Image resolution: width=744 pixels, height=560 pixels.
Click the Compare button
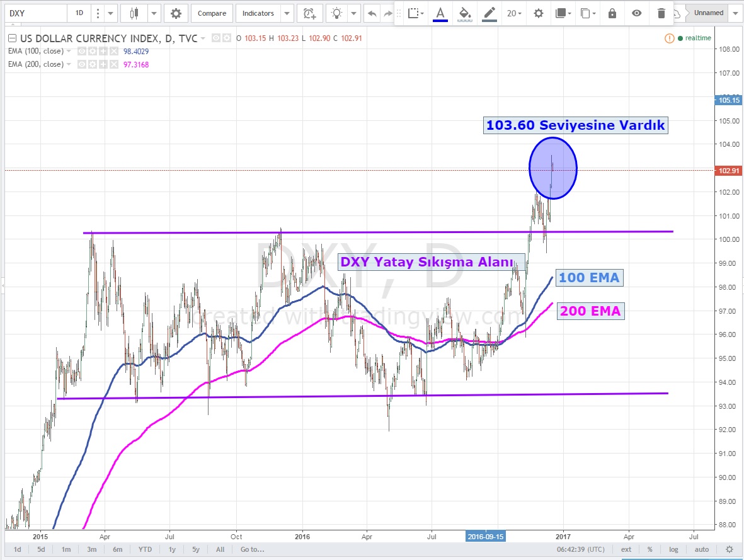(212, 13)
